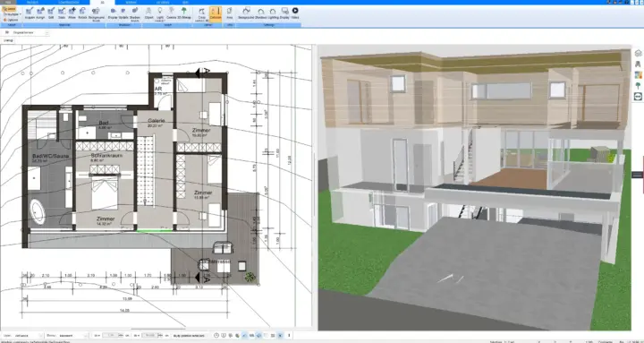Select the Rotate material tool

(82, 13)
